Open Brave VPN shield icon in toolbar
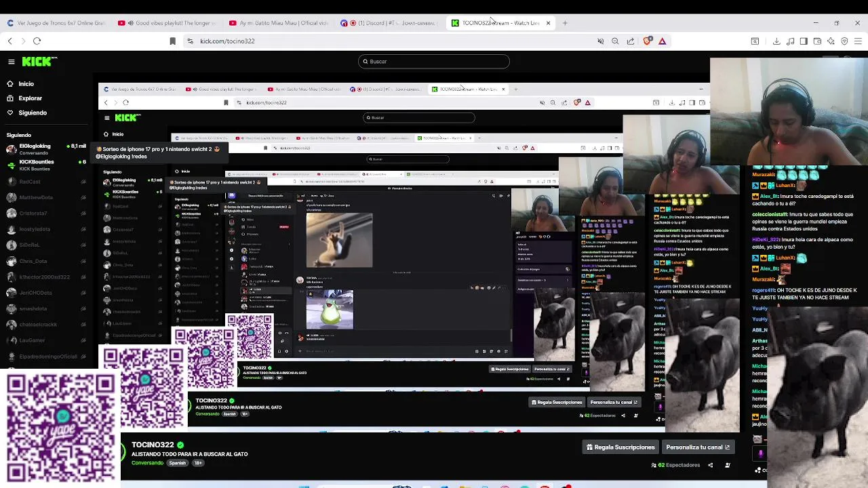The image size is (868, 488). (x=844, y=41)
